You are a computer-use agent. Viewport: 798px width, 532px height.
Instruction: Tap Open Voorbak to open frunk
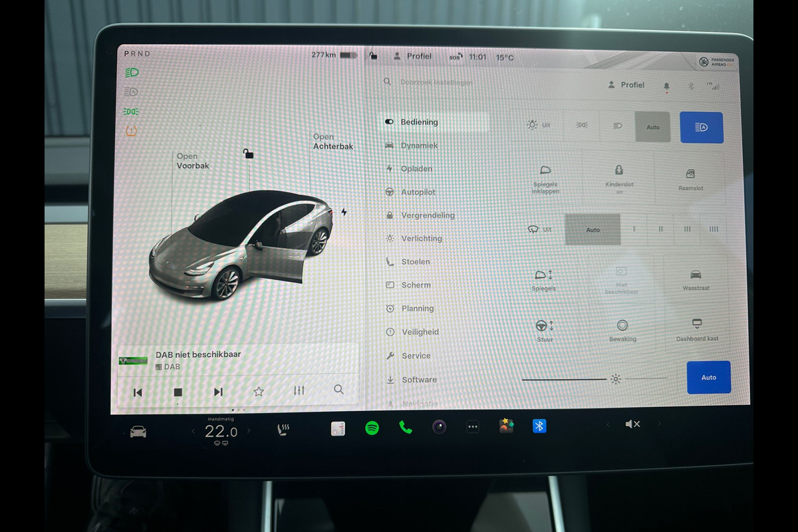coord(192,161)
